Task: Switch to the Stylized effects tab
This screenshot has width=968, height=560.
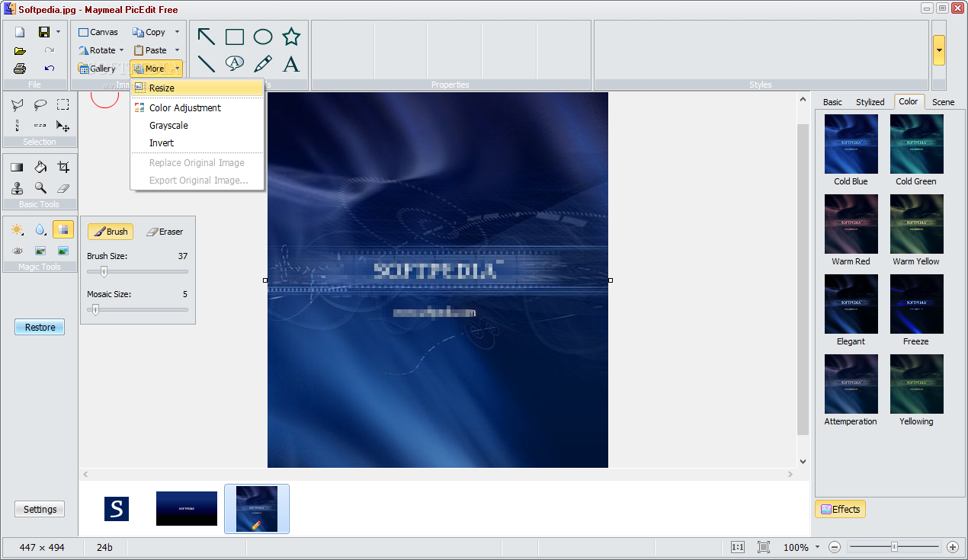Action: [x=870, y=102]
